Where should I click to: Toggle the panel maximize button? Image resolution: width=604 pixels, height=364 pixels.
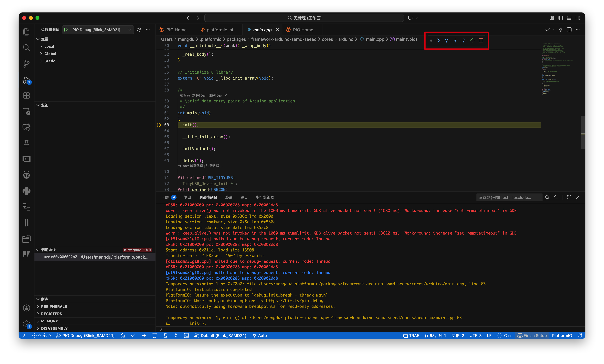(569, 197)
